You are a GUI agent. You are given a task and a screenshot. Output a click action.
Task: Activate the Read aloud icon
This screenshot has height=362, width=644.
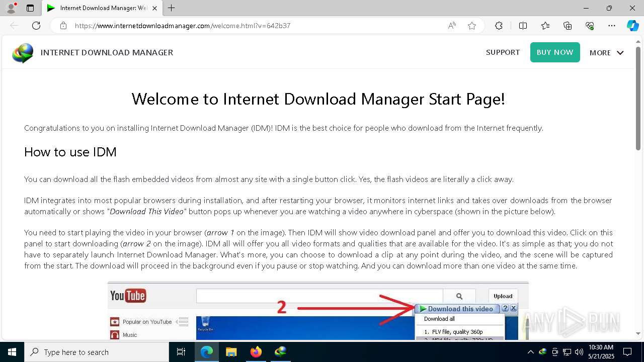452,26
